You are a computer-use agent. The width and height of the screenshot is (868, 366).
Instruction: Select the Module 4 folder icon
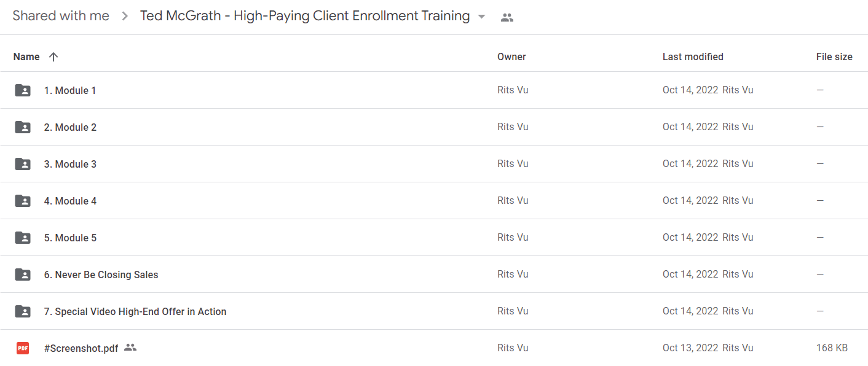[x=23, y=201]
